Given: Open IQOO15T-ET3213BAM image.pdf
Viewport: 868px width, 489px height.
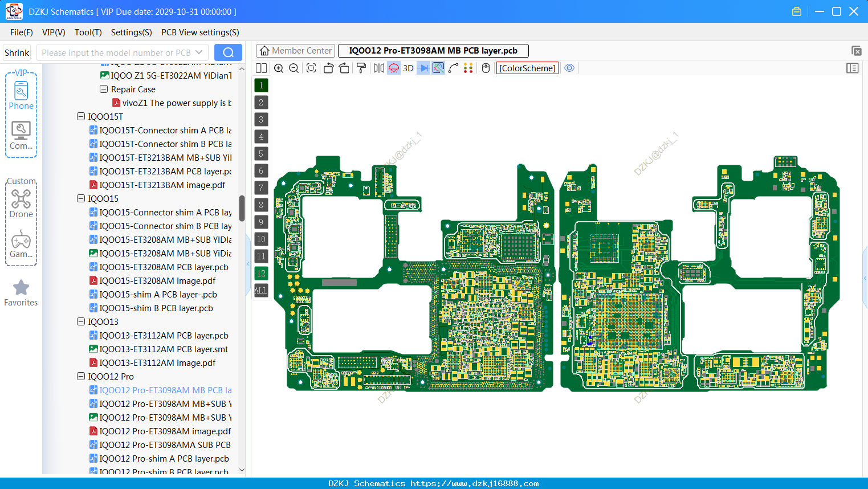Looking at the screenshot, I should [x=157, y=185].
